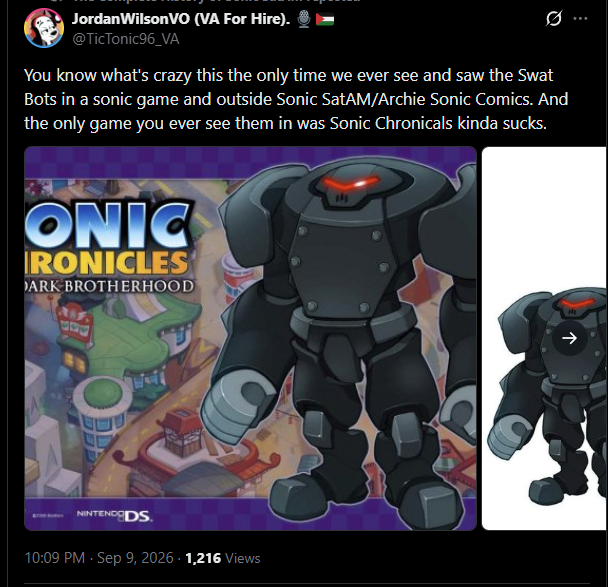Click the 10:09 PM timestamp
This screenshot has width=608, height=587.
(x=54, y=558)
